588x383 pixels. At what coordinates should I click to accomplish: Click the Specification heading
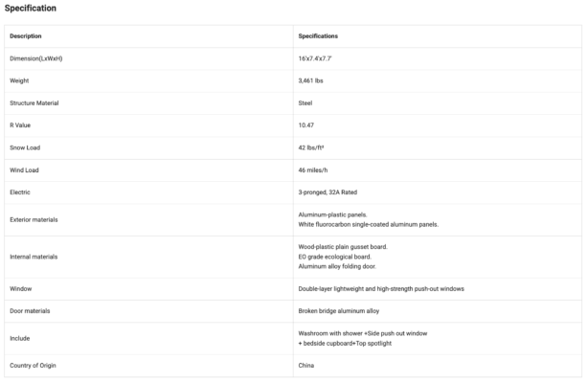[31, 9]
